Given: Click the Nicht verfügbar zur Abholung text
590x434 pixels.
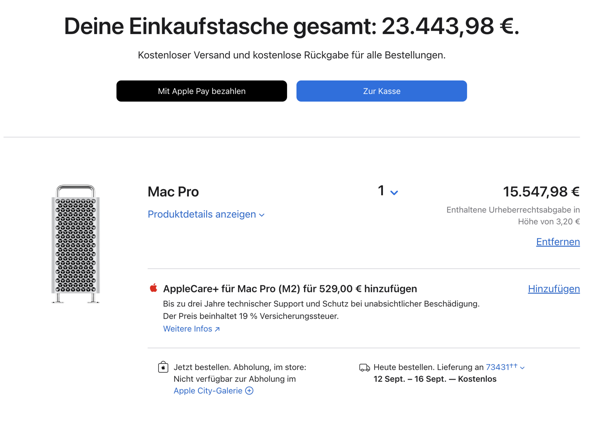Looking at the screenshot, I should click(234, 379).
